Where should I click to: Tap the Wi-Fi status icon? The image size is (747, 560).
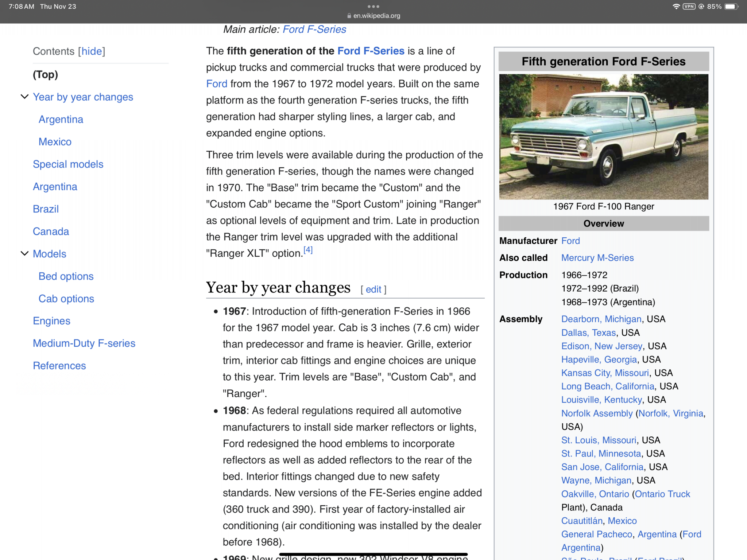coord(676,6)
